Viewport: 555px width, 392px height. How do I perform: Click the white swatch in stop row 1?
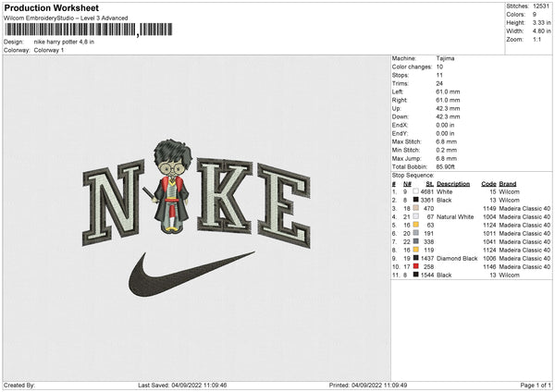[x=416, y=191]
